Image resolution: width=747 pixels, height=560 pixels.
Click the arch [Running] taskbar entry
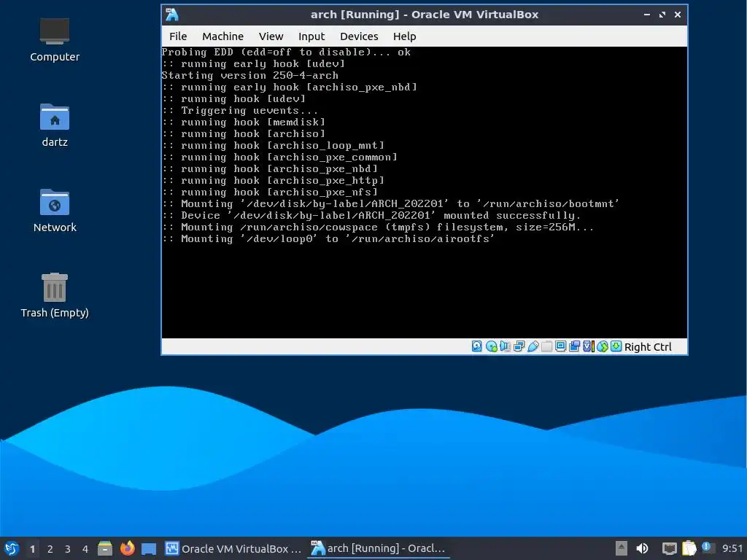click(379, 548)
